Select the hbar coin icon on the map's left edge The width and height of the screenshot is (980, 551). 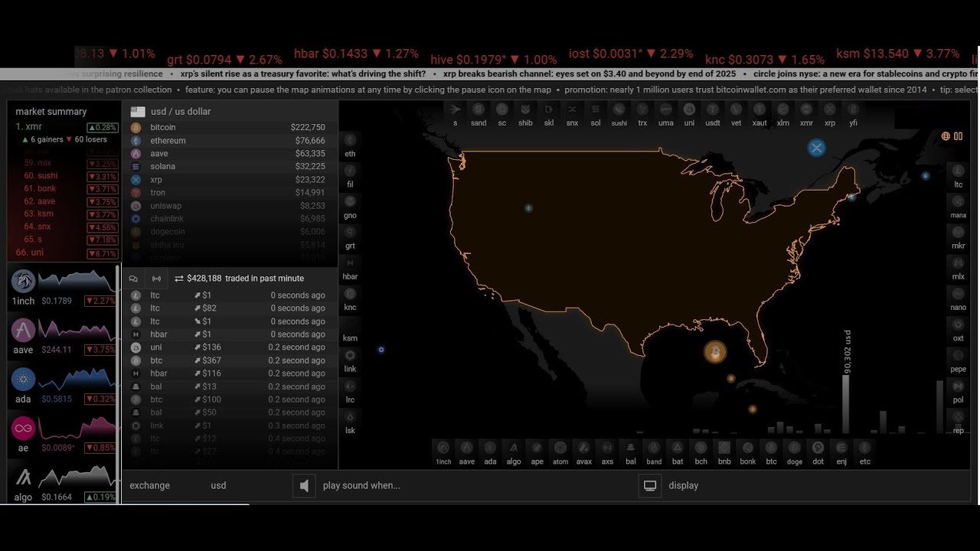[x=350, y=263]
